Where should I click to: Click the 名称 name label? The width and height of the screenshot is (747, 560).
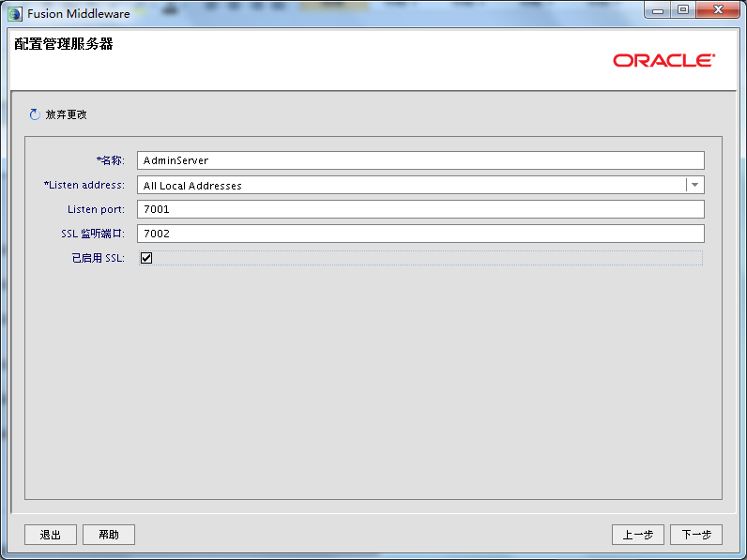pos(111,160)
